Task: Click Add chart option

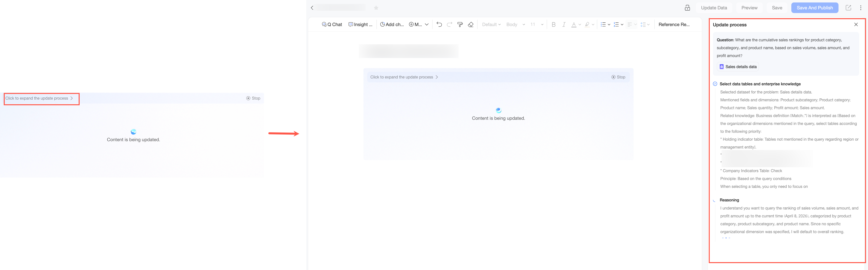Action: pos(392,24)
